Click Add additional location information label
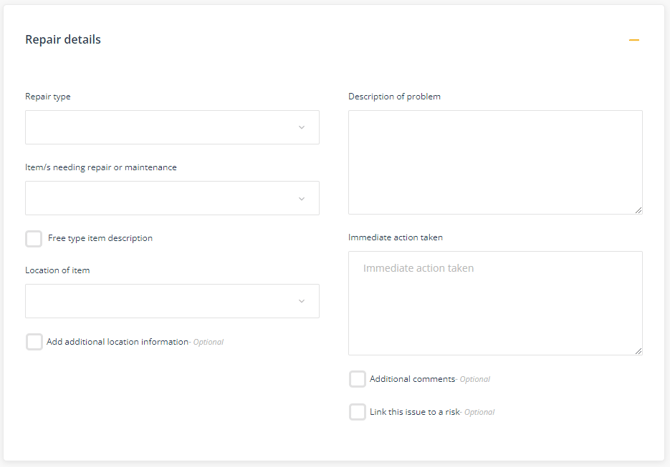The width and height of the screenshot is (670, 467). coord(118,342)
